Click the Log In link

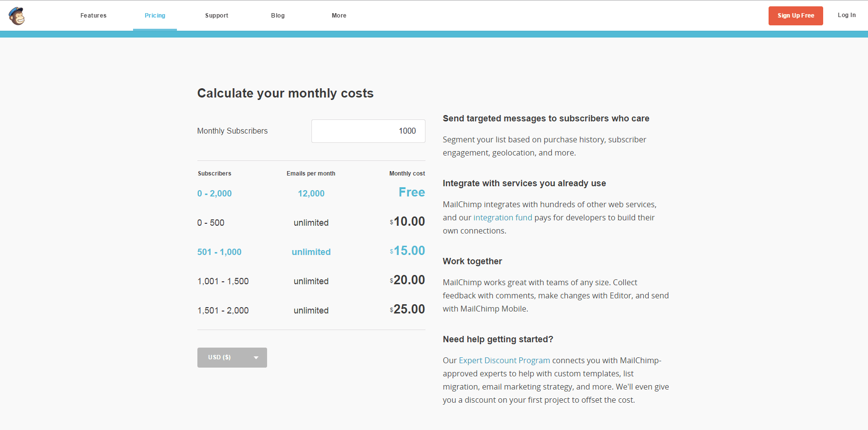tap(847, 15)
